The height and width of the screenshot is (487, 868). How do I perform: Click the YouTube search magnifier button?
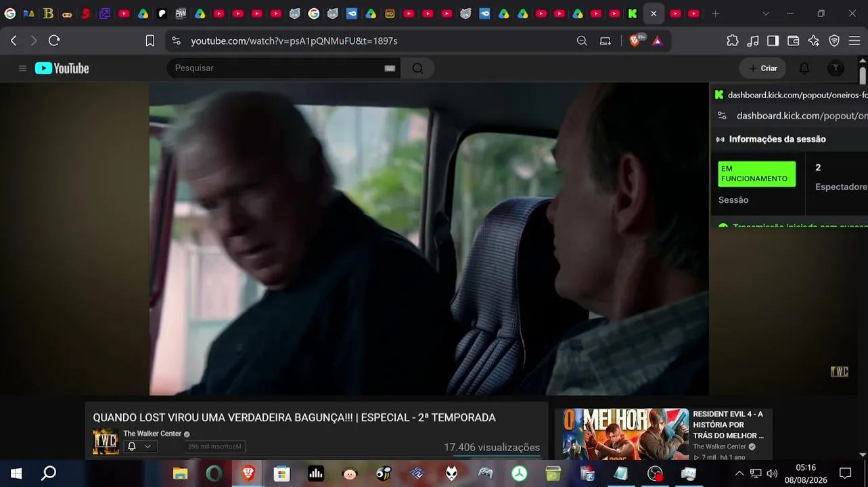tap(417, 68)
